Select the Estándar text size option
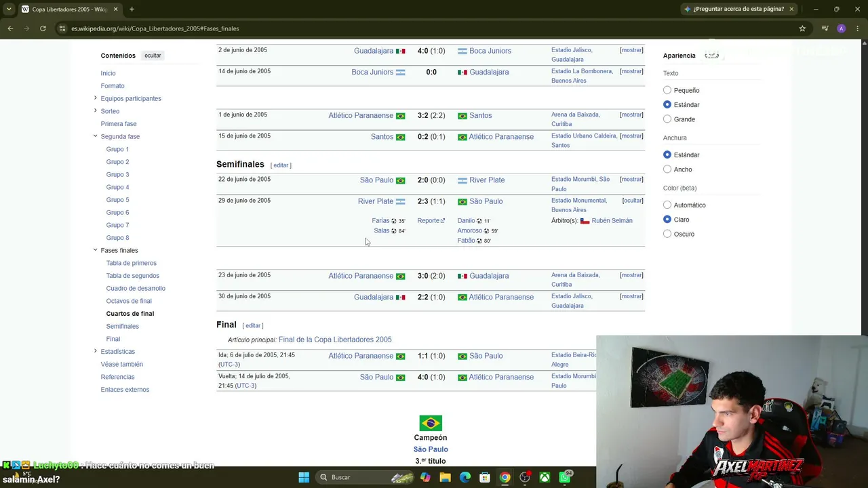Viewport: 868px width, 488px height. 667,104
